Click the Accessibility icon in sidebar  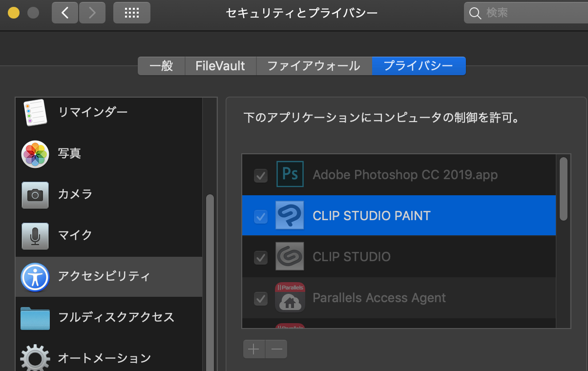[x=35, y=277]
